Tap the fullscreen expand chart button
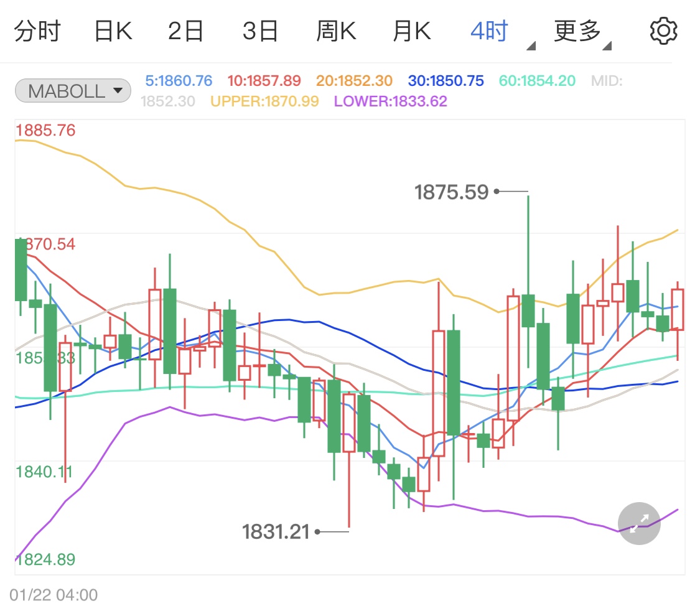 pyautogui.click(x=639, y=523)
